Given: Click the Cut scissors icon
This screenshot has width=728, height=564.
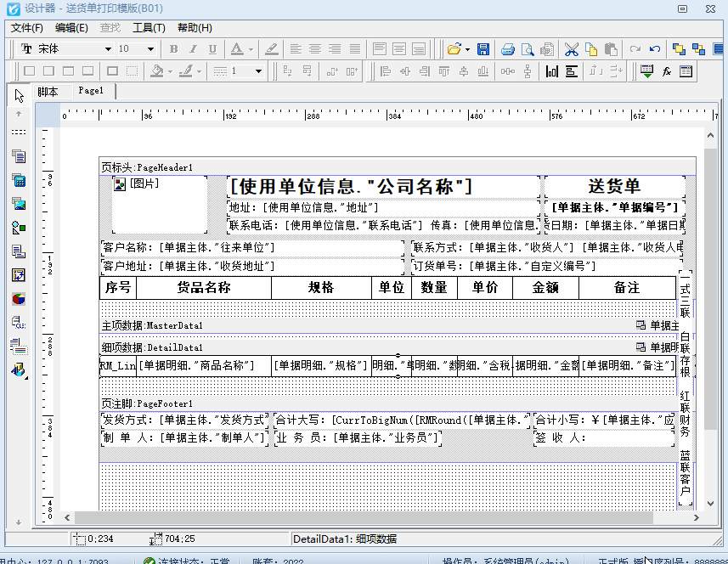Looking at the screenshot, I should [572, 49].
